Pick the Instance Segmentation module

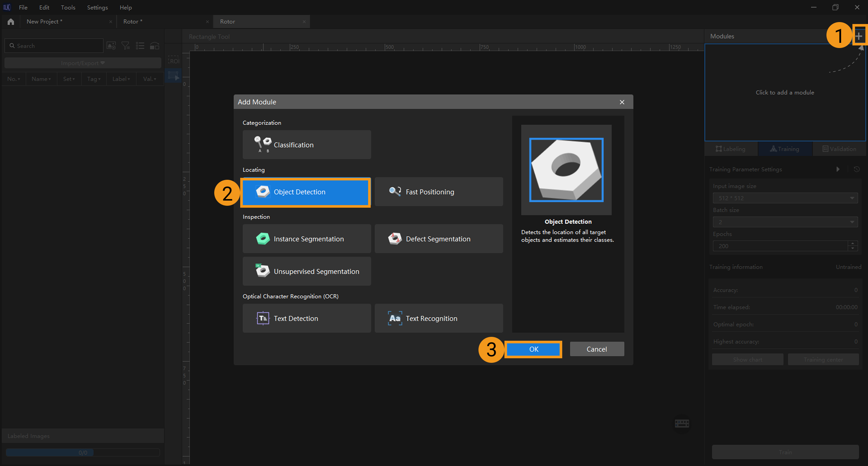307,239
